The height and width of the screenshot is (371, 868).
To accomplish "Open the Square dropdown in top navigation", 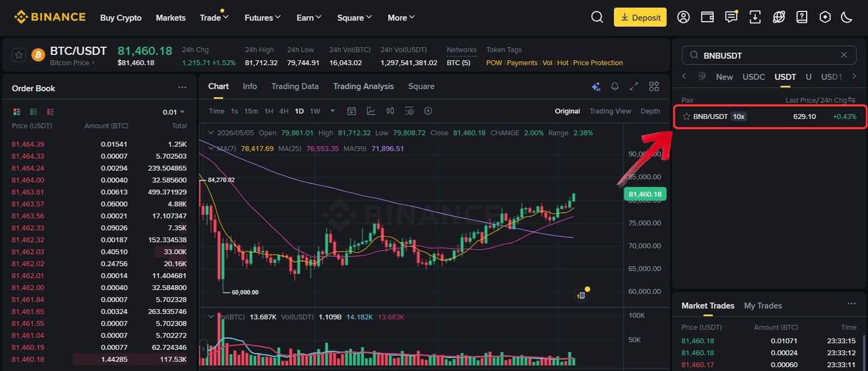I will [354, 17].
